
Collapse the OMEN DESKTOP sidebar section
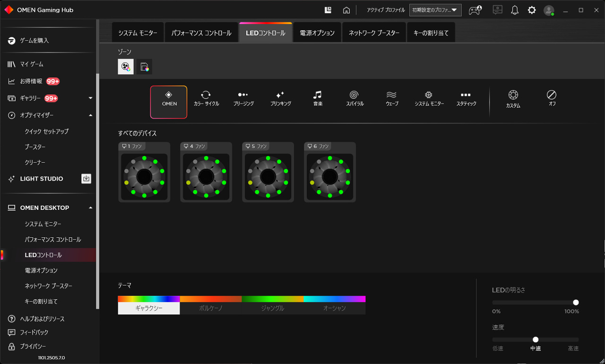(x=90, y=208)
